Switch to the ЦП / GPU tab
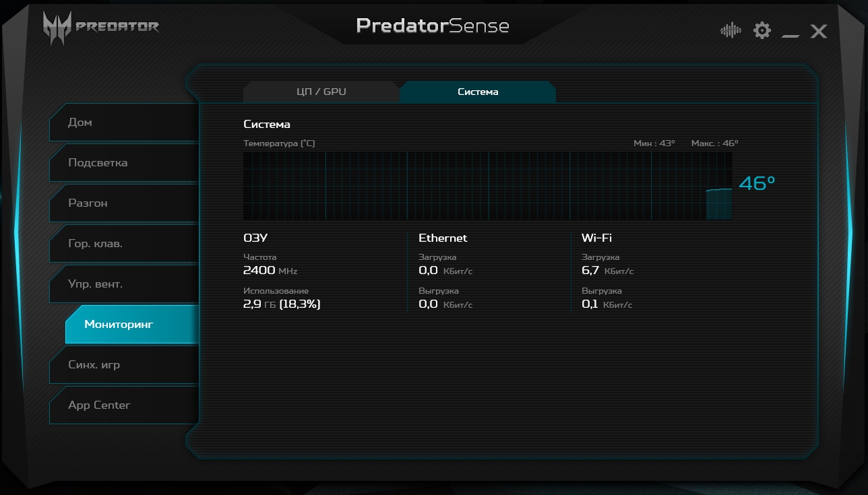868x495 pixels. pos(321,92)
